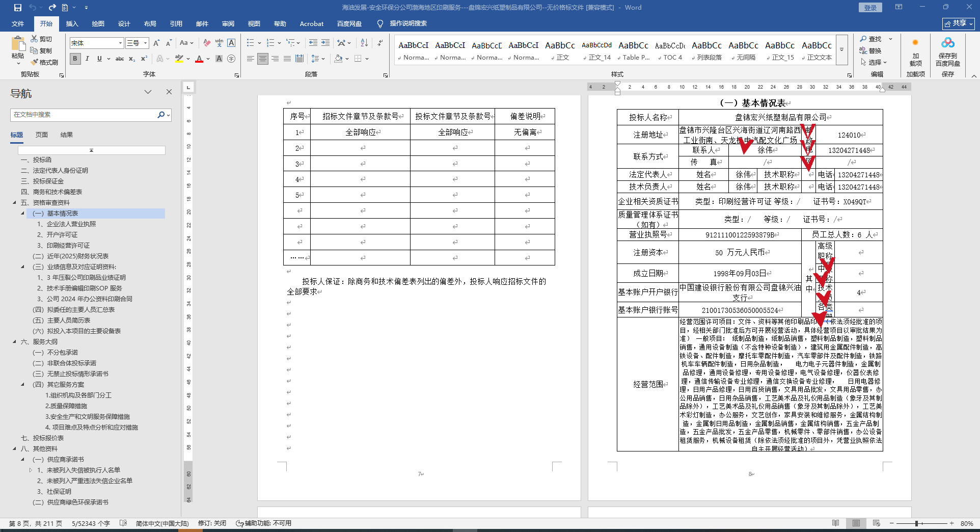Expand 1、未被列入失信被执行人名单 heading
The height and width of the screenshot is (532, 980).
tap(31, 470)
